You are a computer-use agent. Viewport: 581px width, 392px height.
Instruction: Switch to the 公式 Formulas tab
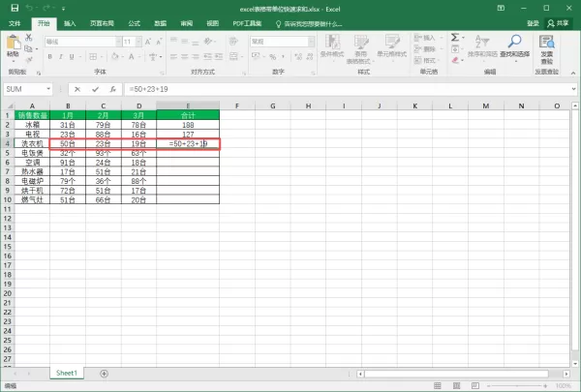point(135,23)
